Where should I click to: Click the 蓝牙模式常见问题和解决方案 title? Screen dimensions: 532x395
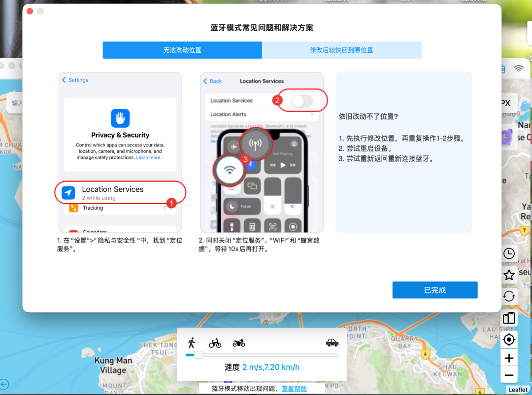(262, 28)
